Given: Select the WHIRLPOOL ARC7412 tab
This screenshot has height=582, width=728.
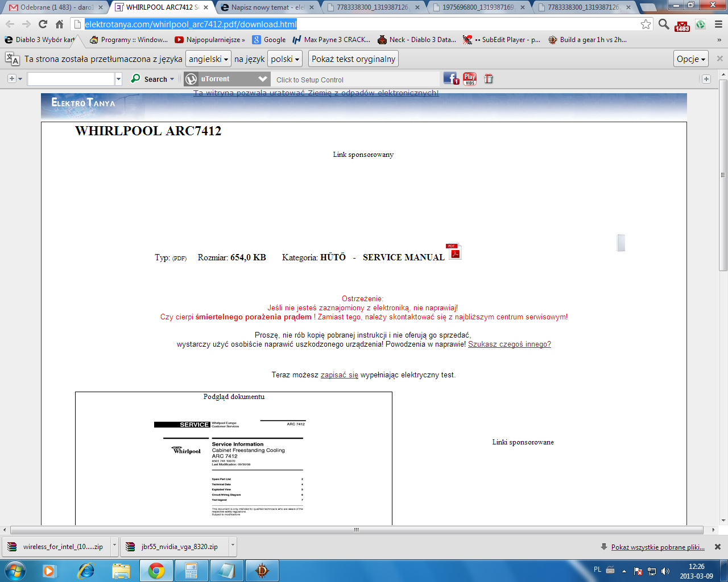Looking at the screenshot, I should click(x=162, y=7).
